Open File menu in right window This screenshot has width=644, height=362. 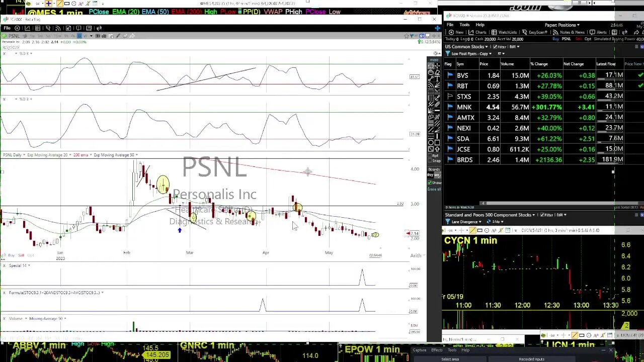(x=450, y=25)
